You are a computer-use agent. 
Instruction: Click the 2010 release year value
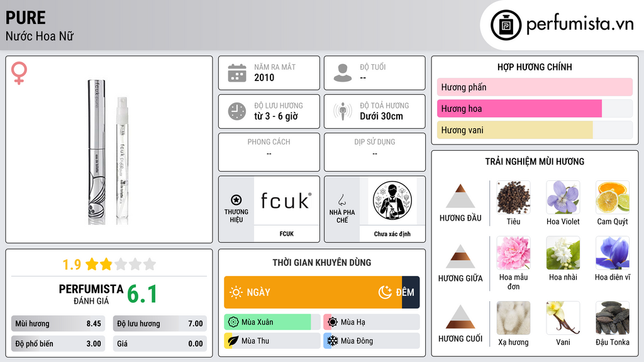click(x=264, y=77)
